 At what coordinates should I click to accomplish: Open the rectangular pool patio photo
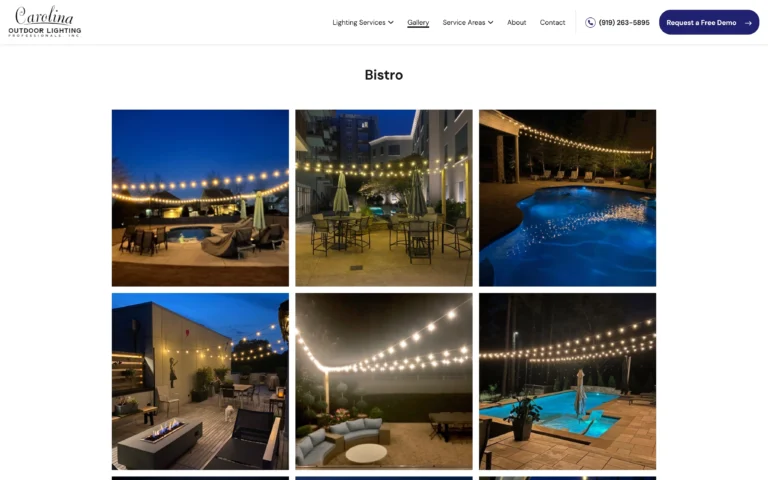(x=567, y=382)
